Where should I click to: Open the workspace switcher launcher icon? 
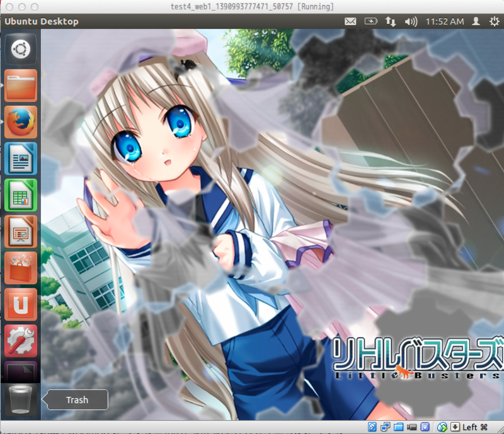[21, 372]
